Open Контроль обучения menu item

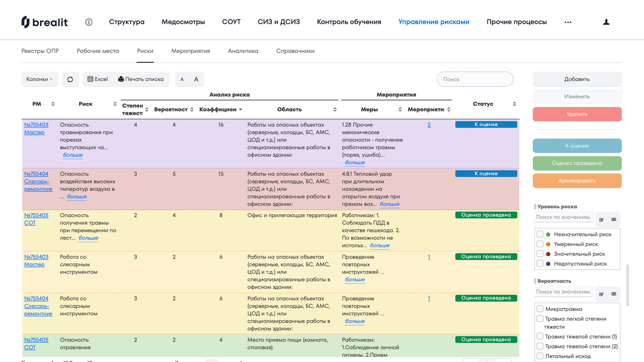[349, 22]
